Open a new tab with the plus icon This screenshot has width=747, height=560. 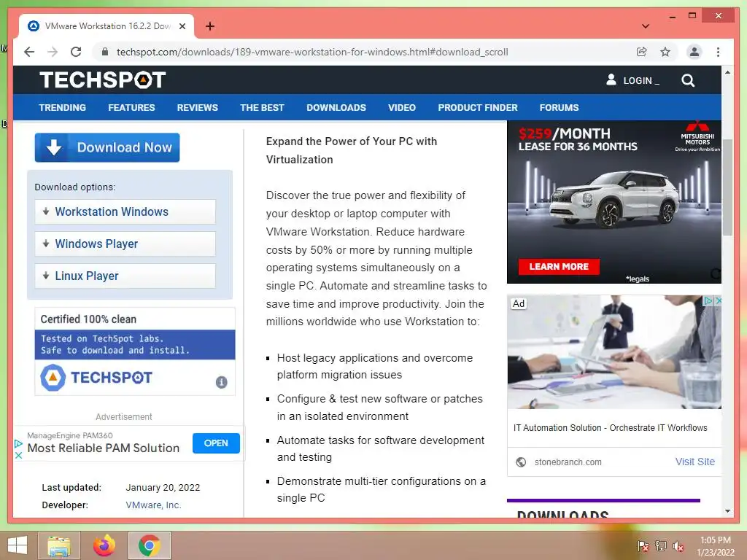click(210, 26)
